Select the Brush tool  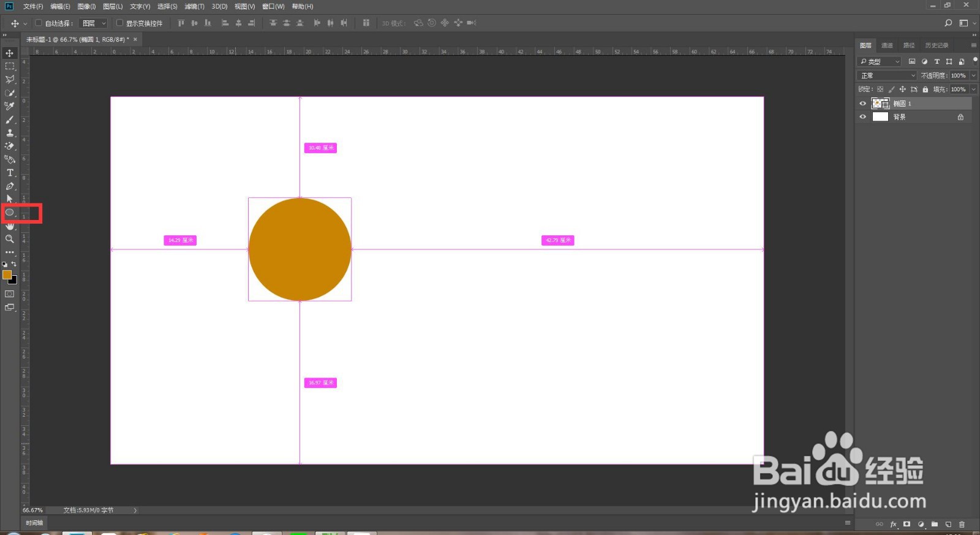click(10, 120)
